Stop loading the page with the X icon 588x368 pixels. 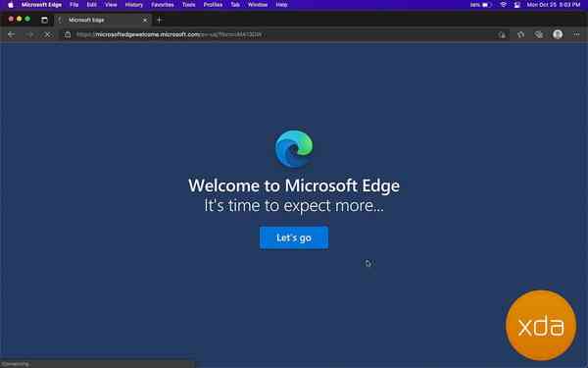tap(48, 34)
